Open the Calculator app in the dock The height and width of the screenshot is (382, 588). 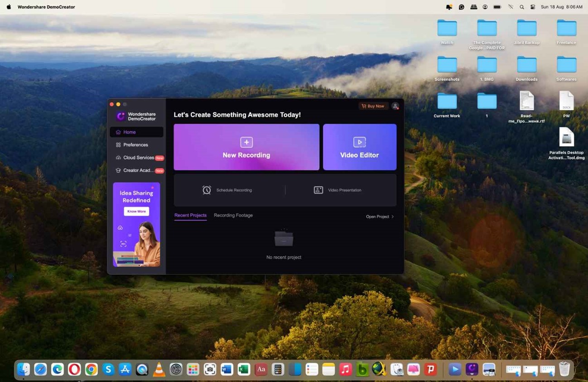pos(278,370)
